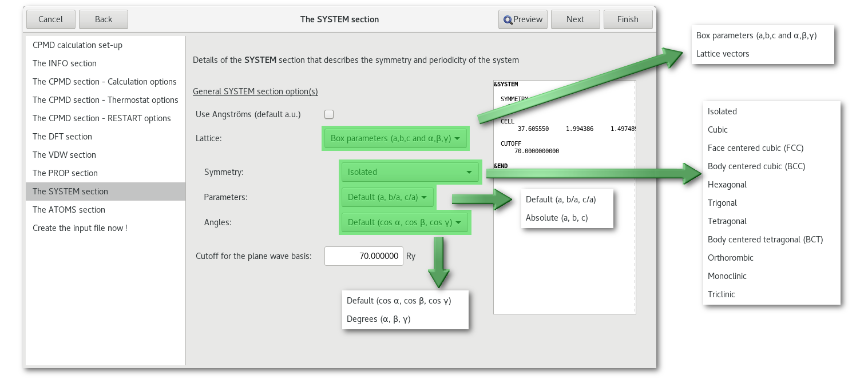Enable the Use Angströms checkbox
This screenshot has height=379, width=868.
pos(329,114)
